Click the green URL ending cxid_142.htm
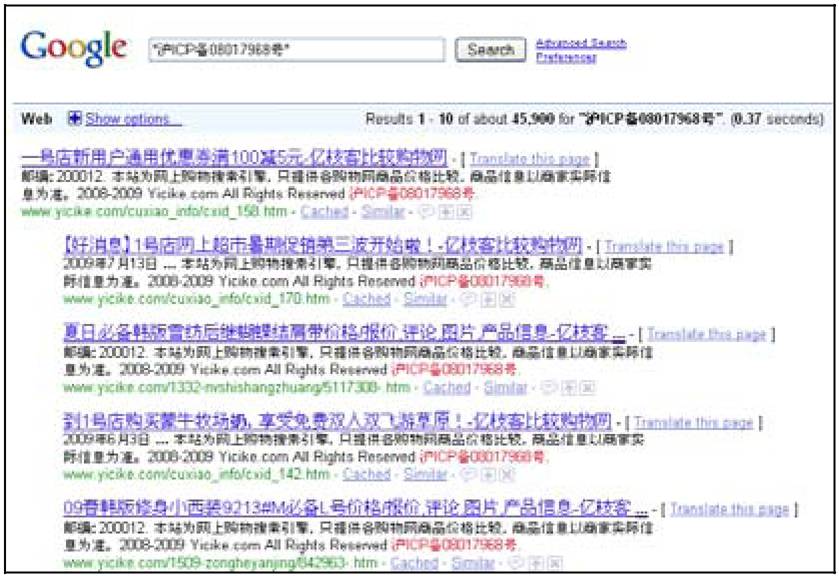This screenshot has height=577, width=839. click(196, 474)
